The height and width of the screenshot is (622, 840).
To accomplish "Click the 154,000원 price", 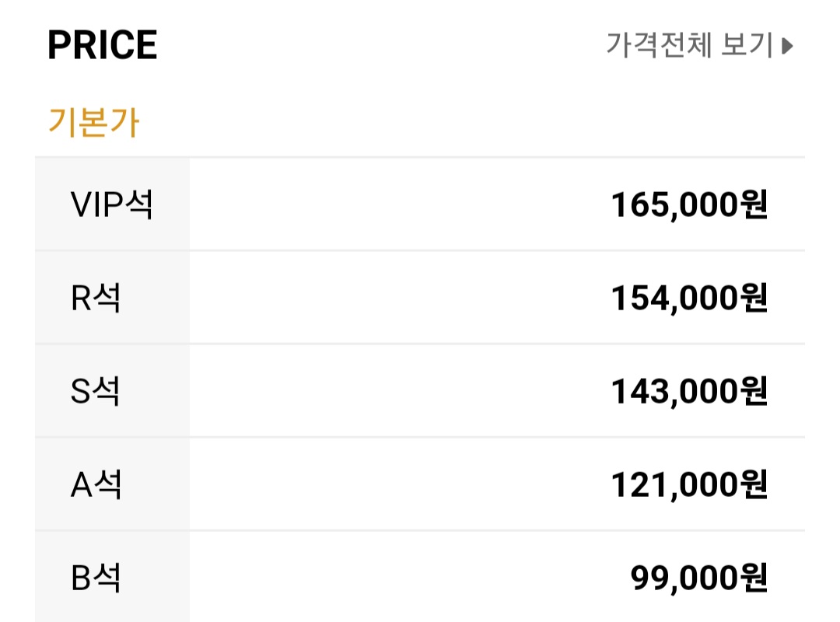I will 689,298.
